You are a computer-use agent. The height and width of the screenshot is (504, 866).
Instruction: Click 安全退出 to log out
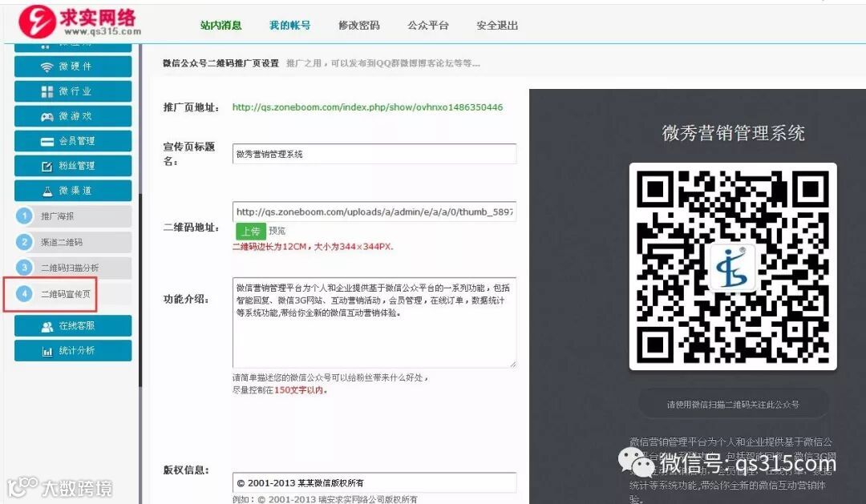point(497,25)
